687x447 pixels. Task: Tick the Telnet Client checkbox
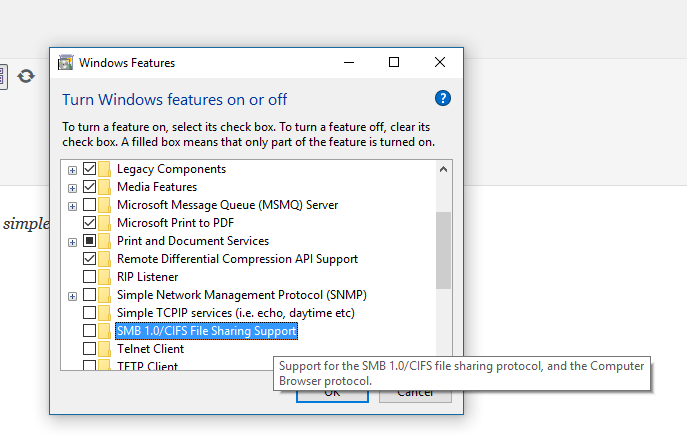(x=89, y=349)
